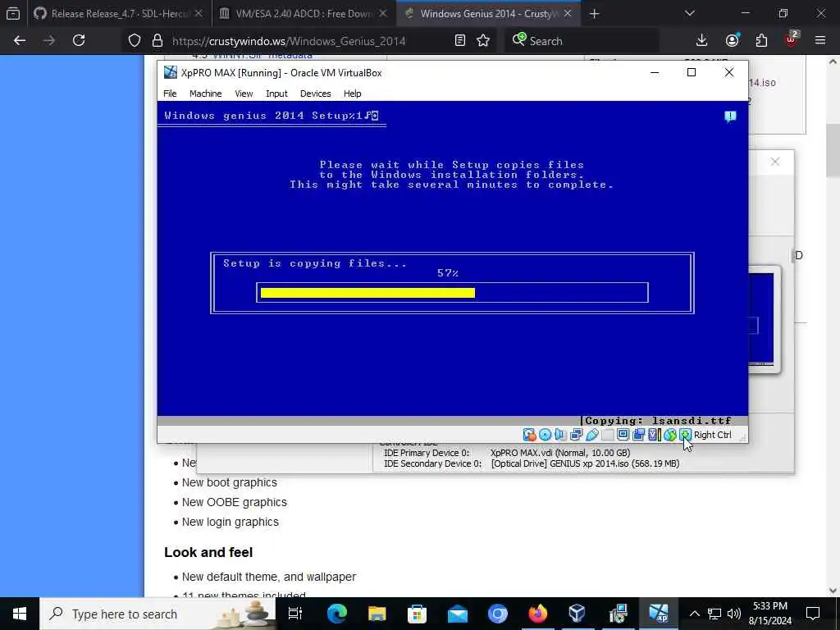840x630 pixels.
Task: Click the 'Look and feel' heading
Action: [x=208, y=552]
